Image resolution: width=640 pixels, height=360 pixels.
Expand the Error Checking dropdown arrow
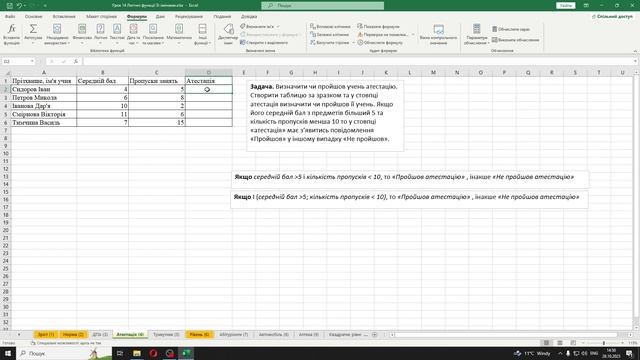(413, 35)
